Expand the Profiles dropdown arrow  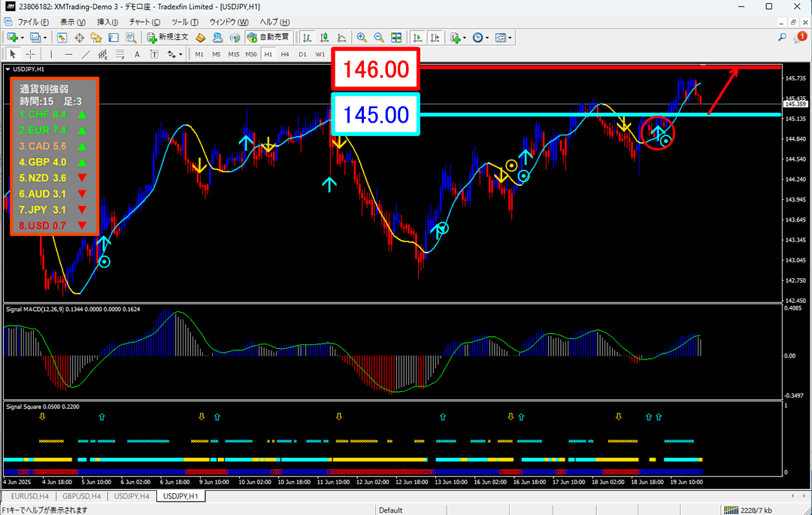pyautogui.click(x=45, y=38)
